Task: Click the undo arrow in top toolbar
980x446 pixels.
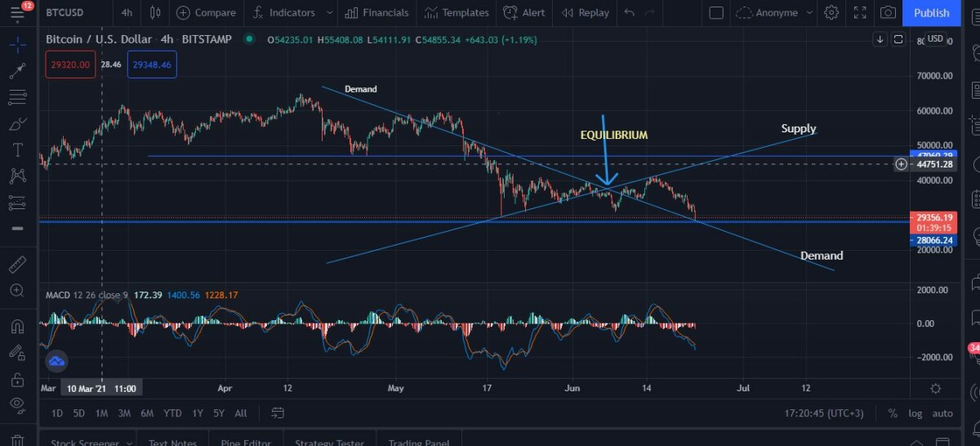Action: [x=629, y=12]
